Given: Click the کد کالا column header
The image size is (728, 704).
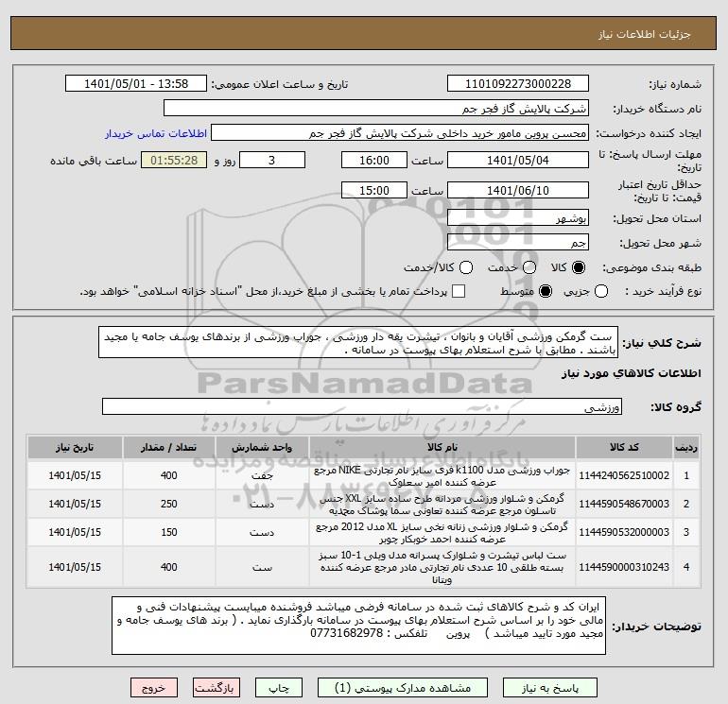Looking at the screenshot, I should tap(624, 447).
